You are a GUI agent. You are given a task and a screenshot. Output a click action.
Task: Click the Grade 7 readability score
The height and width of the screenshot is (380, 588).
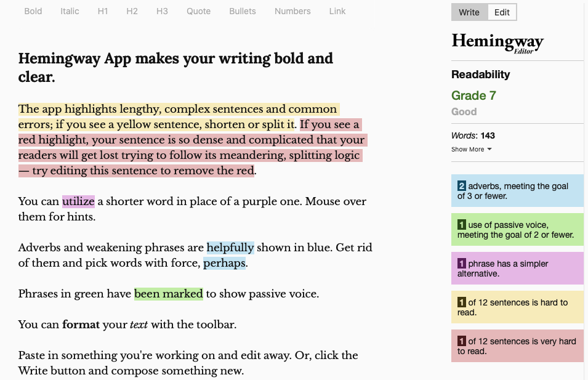click(x=473, y=95)
